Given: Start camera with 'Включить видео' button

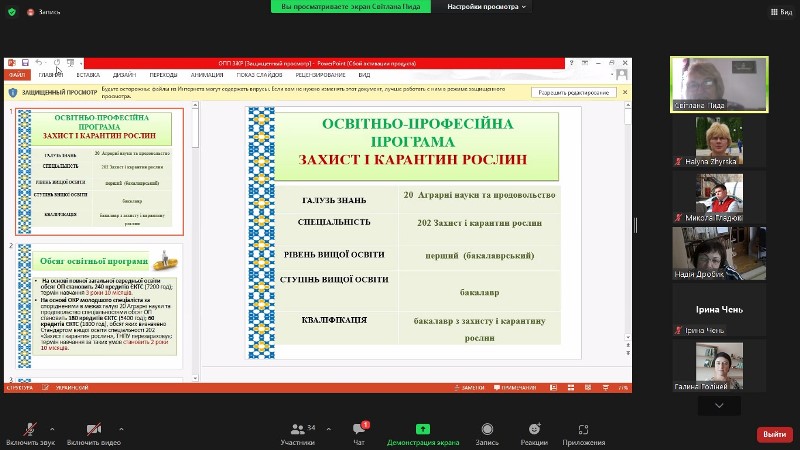Looking at the screenshot, I should pos(94,434).
